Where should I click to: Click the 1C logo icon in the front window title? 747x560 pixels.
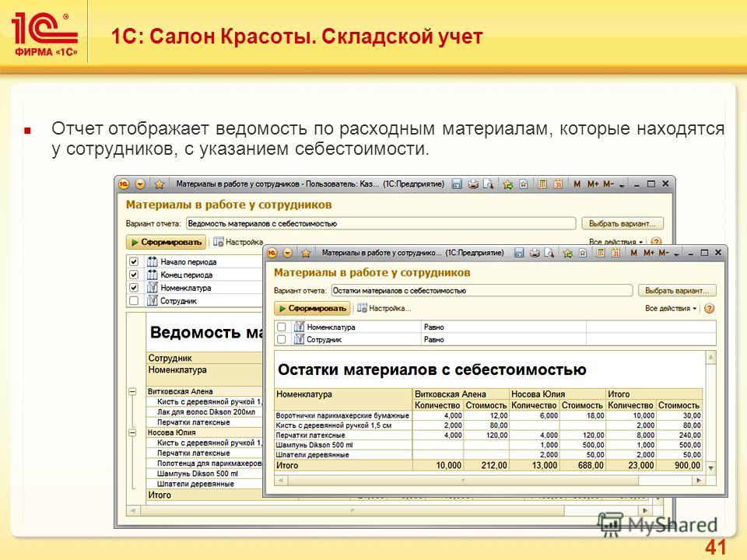click(272, 253)
